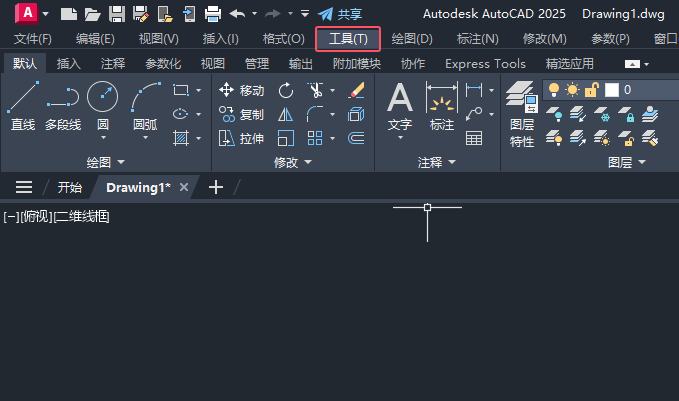Screen dimensions: 679x401
Task: Click the Fillet icon
Action: 315,114
